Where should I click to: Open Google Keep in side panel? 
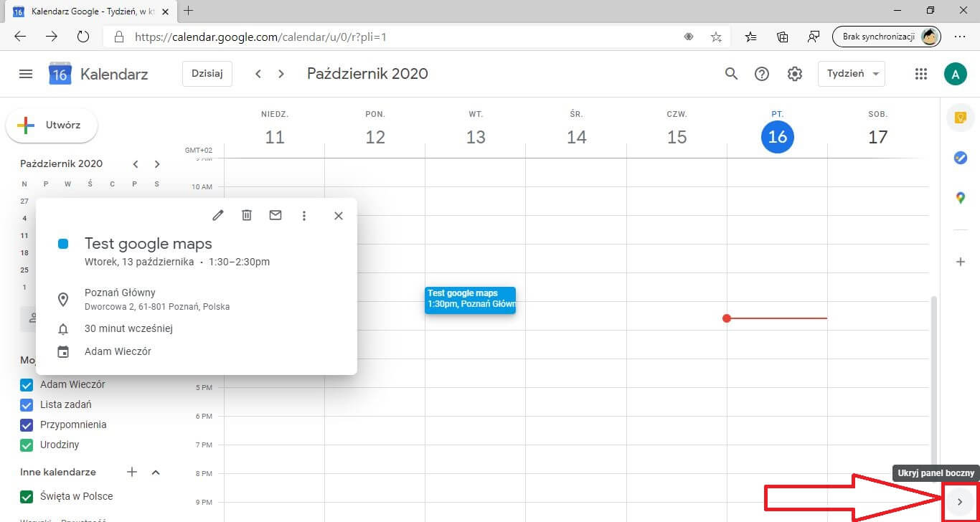(961, 118)
